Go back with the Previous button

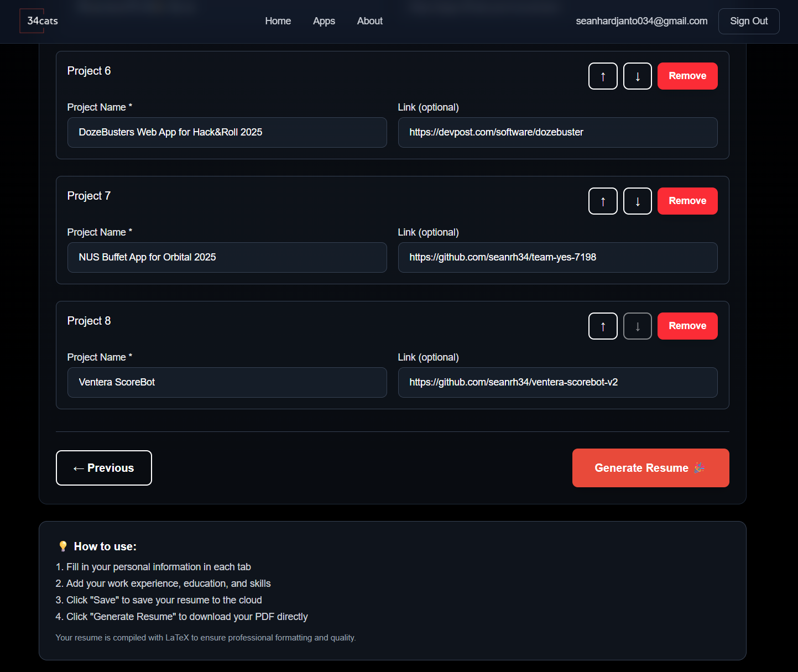(104, 468)
